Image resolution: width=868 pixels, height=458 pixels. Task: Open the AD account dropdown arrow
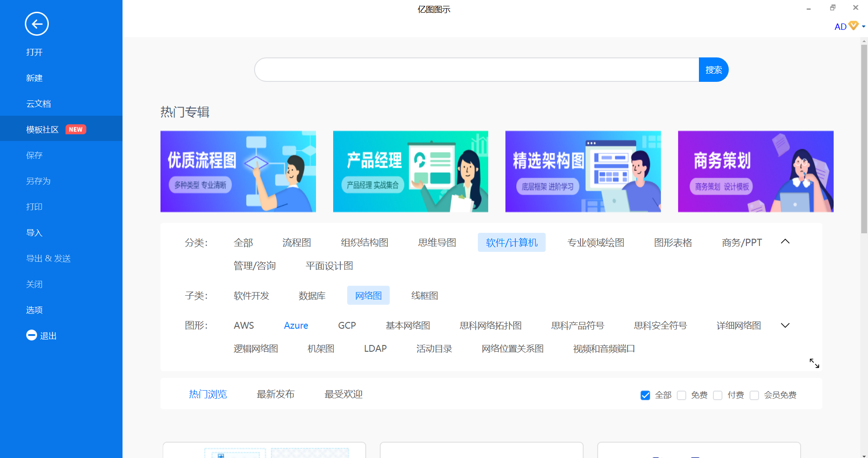tap(863, 27)
